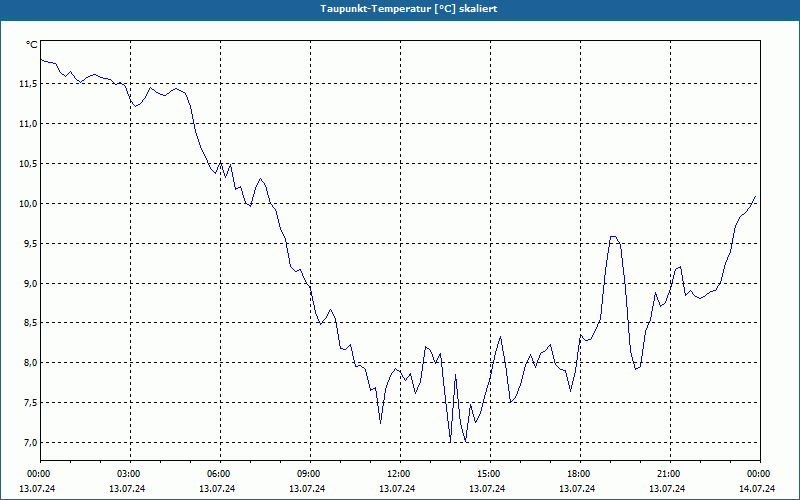Click the °C unit label
This screenshot has height=500, width=800.
[x=32, y=45]
